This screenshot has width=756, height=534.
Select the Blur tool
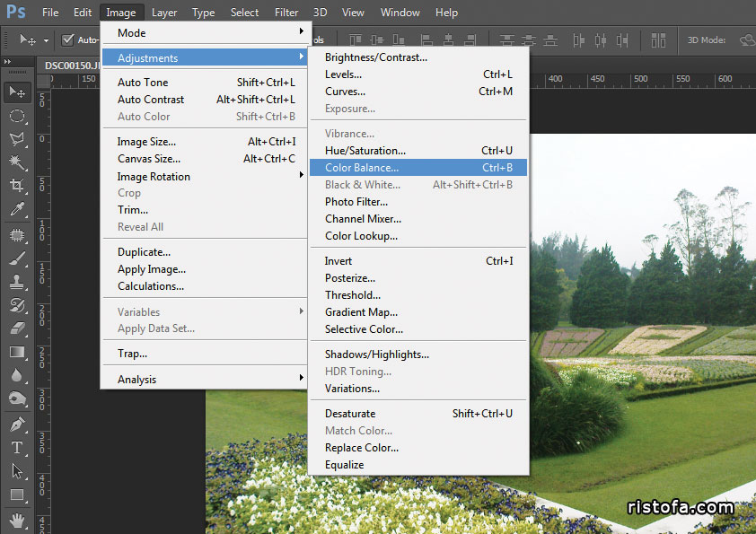click(x=17, y=375)
